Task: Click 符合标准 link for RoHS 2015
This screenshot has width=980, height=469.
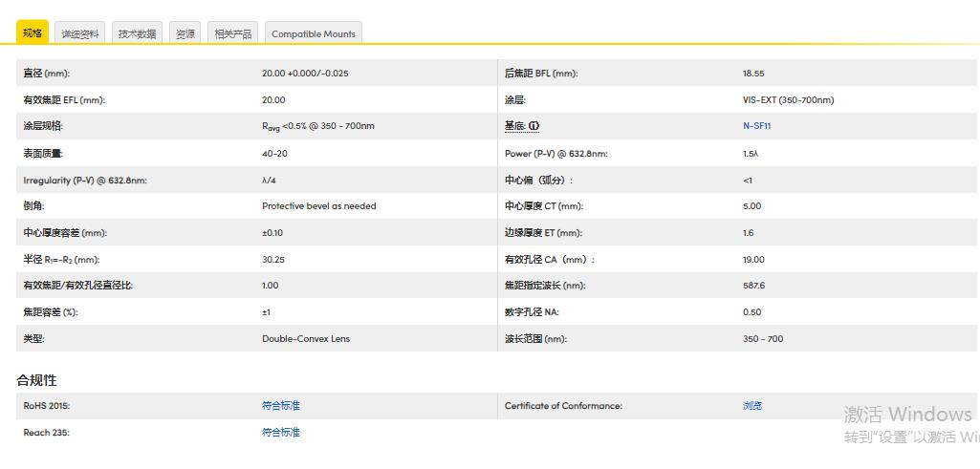Action: [x=280, y=406]
